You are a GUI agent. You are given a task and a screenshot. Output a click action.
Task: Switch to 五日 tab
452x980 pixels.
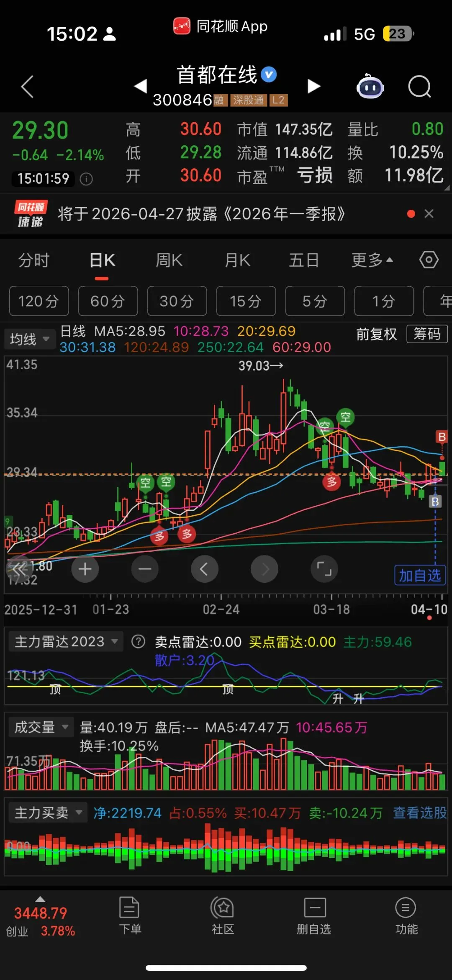pos(304,260)
